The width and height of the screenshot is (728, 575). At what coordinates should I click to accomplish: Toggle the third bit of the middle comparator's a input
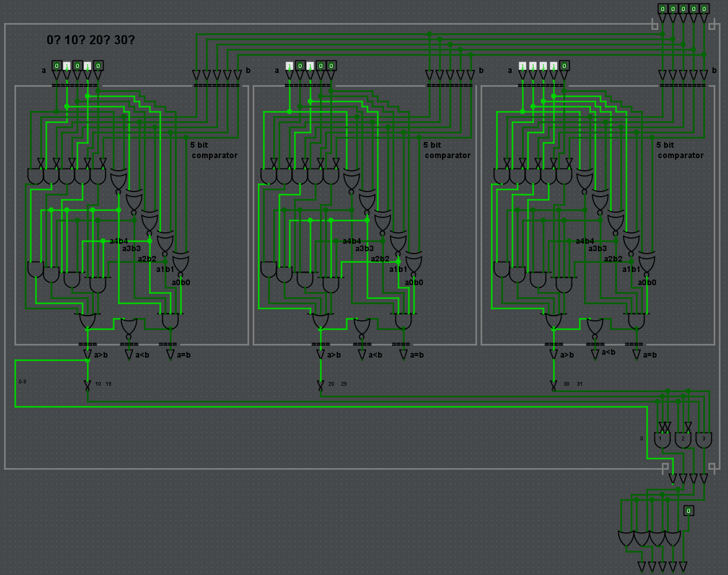(x=310, y=66)
